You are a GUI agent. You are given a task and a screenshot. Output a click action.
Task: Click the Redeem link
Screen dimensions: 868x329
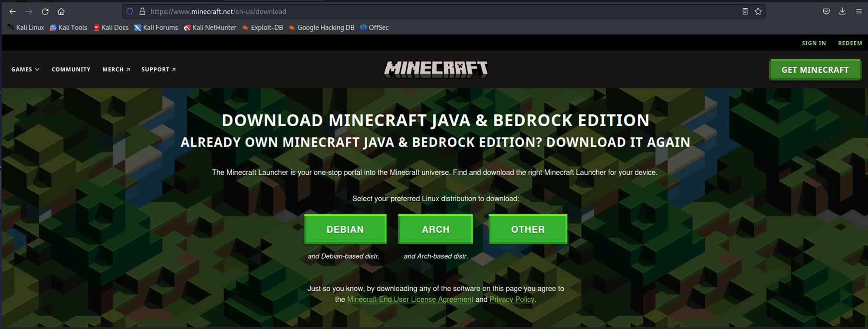click(850, 43)
